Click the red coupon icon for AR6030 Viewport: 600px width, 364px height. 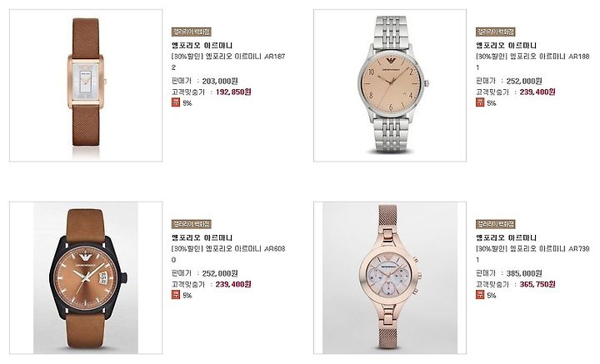(x=176, y=295)
